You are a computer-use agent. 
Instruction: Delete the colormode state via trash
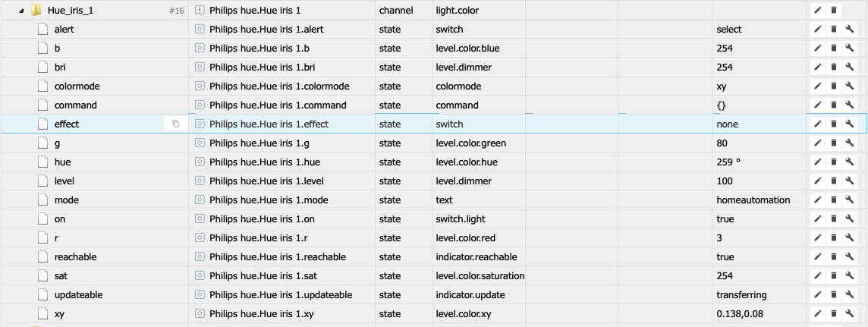[x=834, y=86]
